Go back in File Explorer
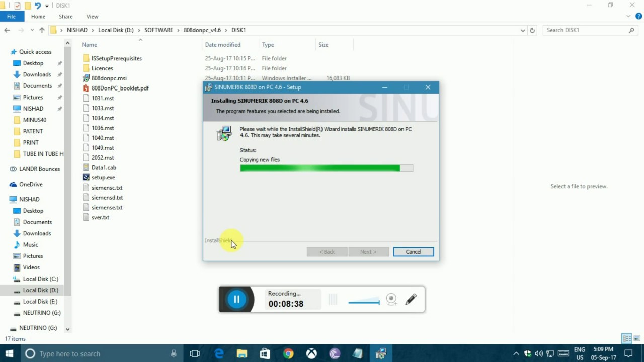644x362 pixels. click(x=7, y=30)
